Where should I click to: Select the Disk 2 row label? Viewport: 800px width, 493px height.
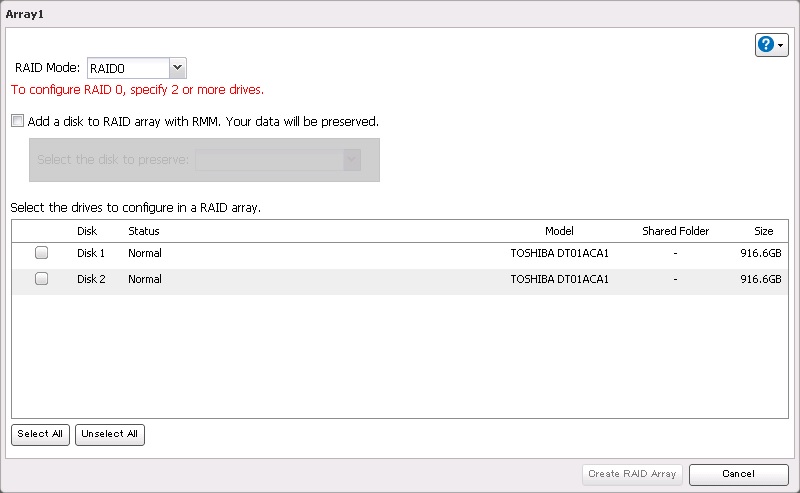click(91, 280)
